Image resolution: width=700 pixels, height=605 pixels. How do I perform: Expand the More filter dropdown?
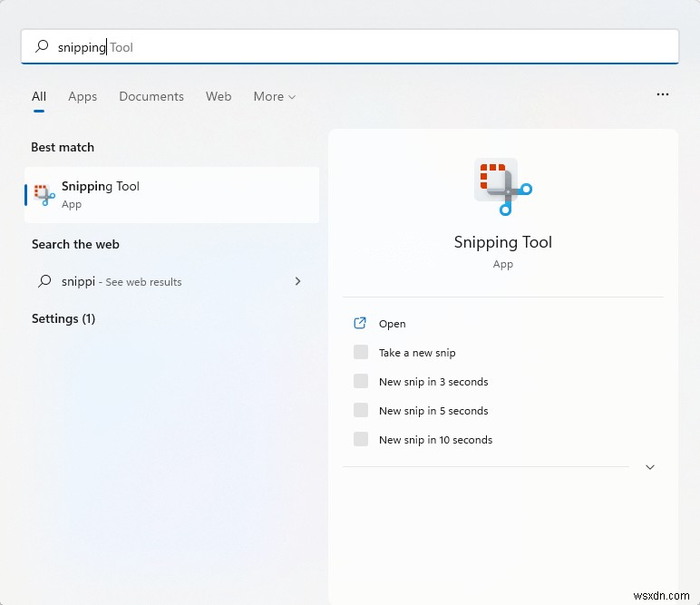point(274,96)
